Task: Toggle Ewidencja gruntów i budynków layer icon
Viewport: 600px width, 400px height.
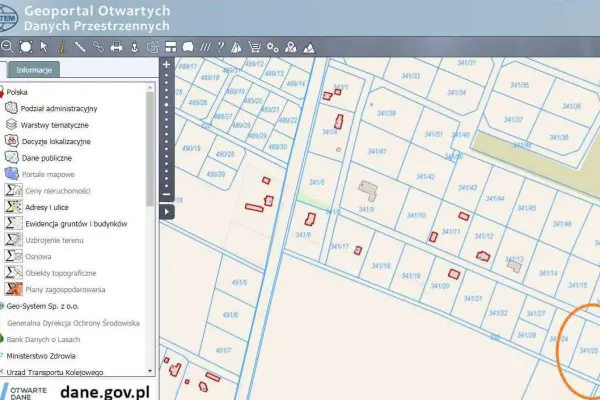Action: pos(13,223)
